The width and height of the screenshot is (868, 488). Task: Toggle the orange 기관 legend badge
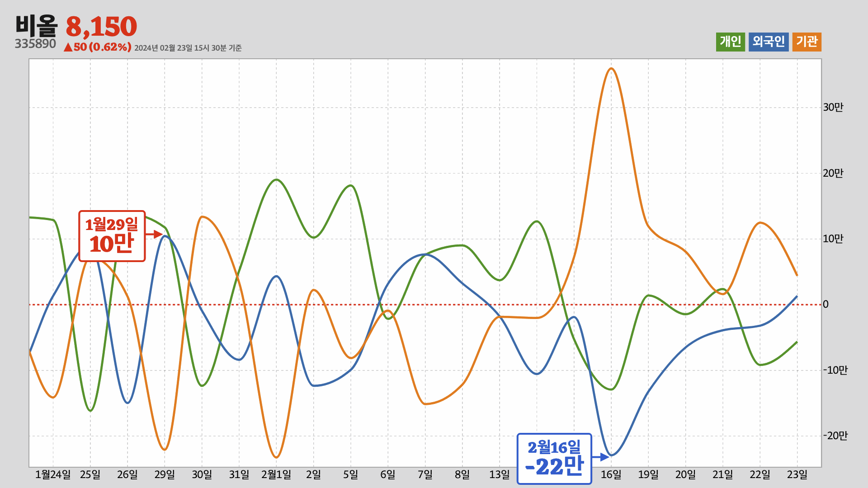click(807, 42)
